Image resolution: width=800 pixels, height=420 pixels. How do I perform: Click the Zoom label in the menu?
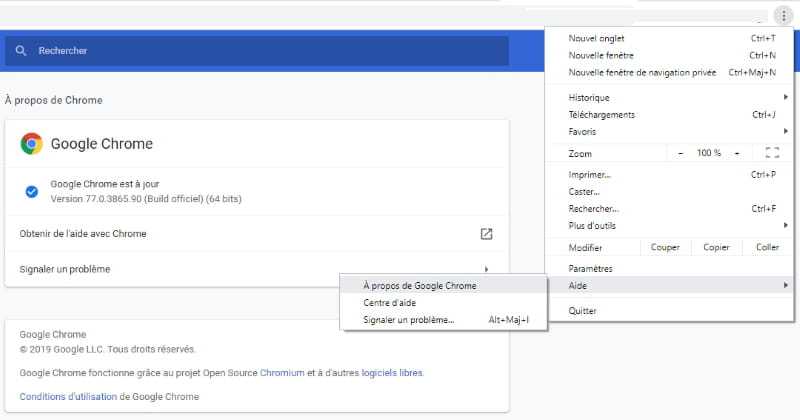pyautogui.click(x=580, y=154)
